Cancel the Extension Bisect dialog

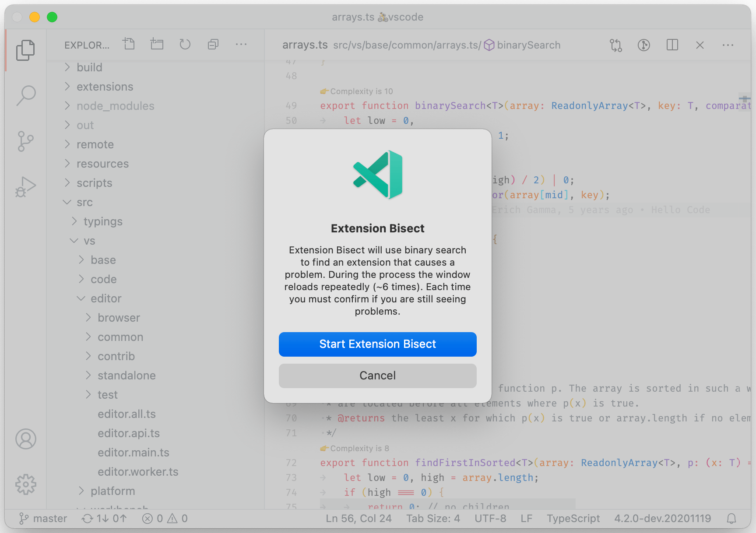coord(377,376)
